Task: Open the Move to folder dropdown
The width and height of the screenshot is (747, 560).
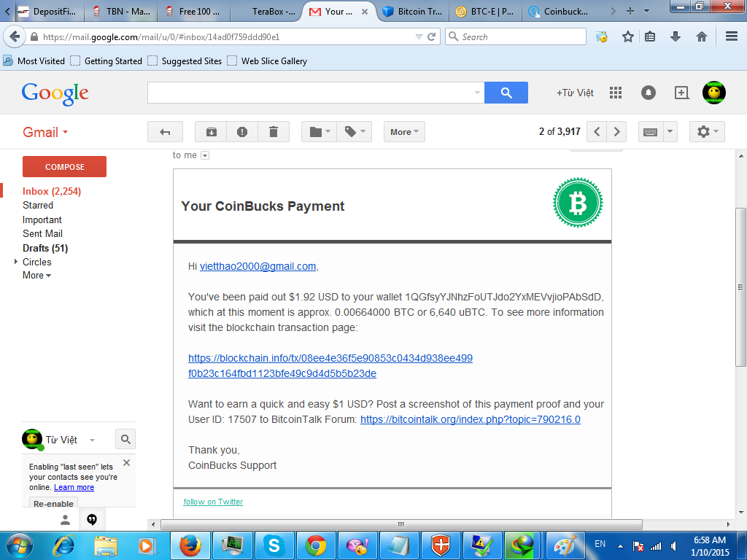Action: point(320,132)
